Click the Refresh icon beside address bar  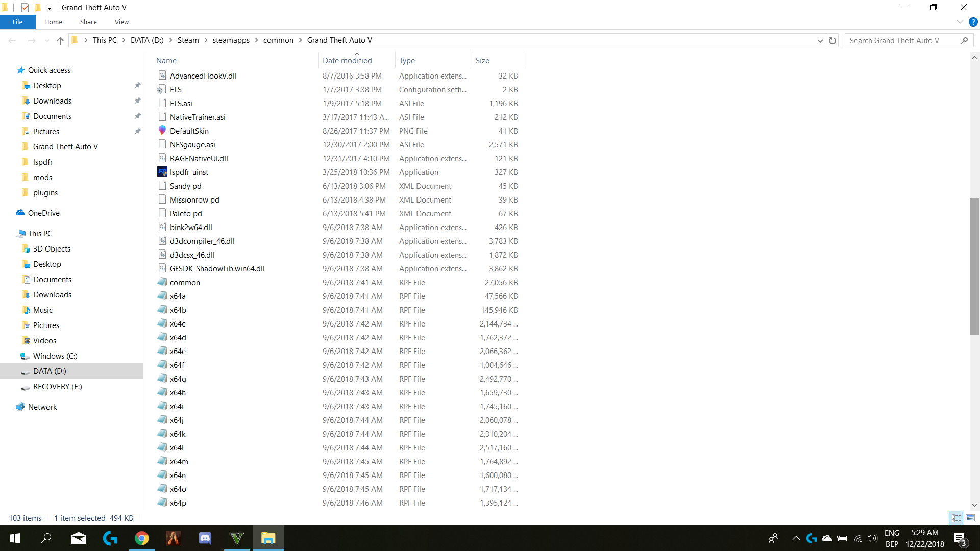[x=832, y=41]
